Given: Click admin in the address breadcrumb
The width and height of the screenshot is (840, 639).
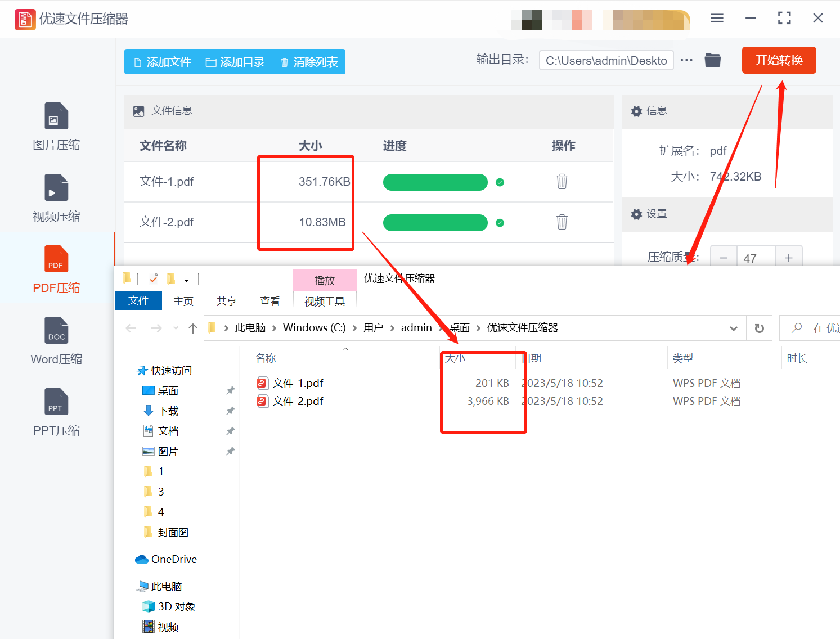Looking at the screenshot, I should pyautogui.click(x=416, y=328).
